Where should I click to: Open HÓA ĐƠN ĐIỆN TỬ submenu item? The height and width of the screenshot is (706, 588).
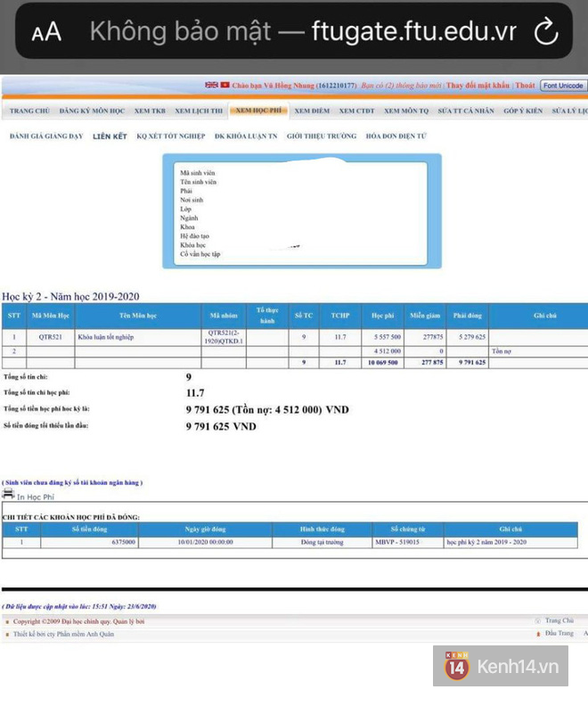click(x=396, y=136)
